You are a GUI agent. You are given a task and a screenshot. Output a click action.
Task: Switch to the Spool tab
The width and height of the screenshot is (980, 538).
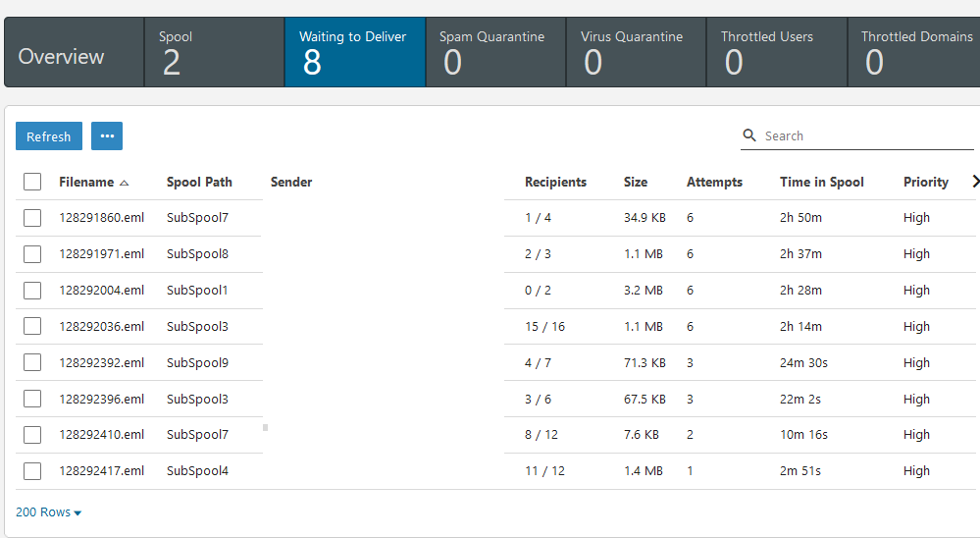click(x=214, y=52)
